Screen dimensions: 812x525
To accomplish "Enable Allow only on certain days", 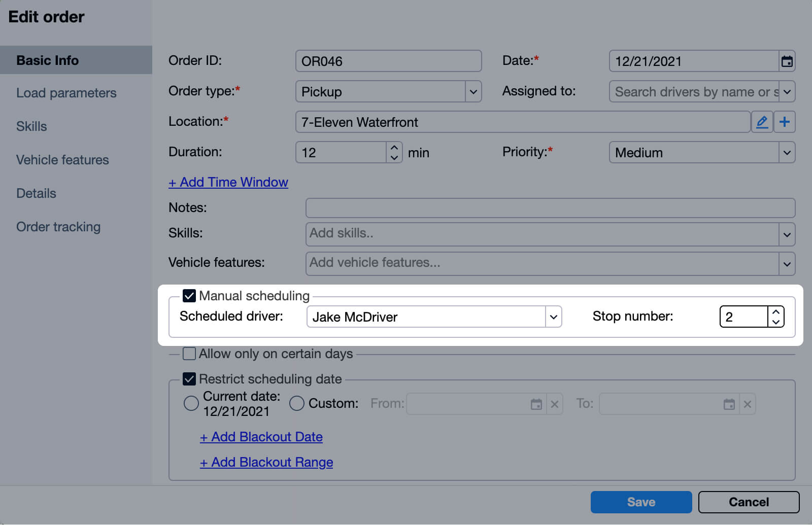I will [189, 354].
